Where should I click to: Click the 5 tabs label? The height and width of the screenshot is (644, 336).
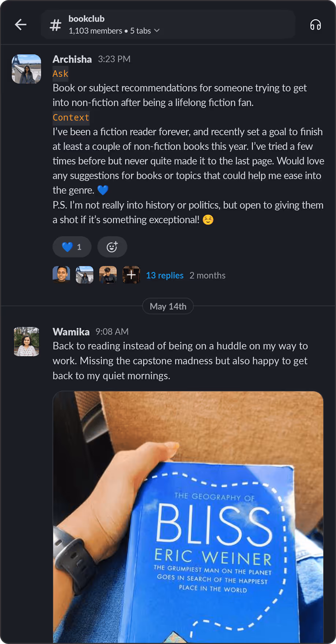coord(141,31)
